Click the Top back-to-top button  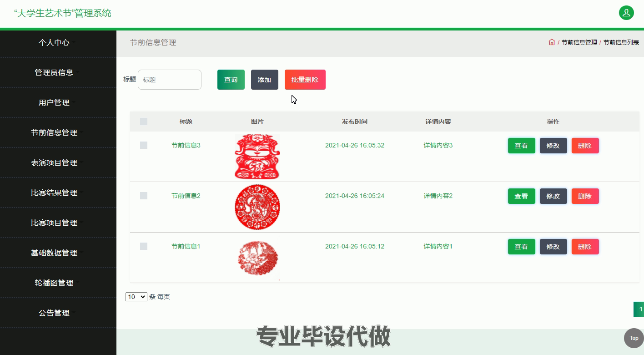coord(634,338)
